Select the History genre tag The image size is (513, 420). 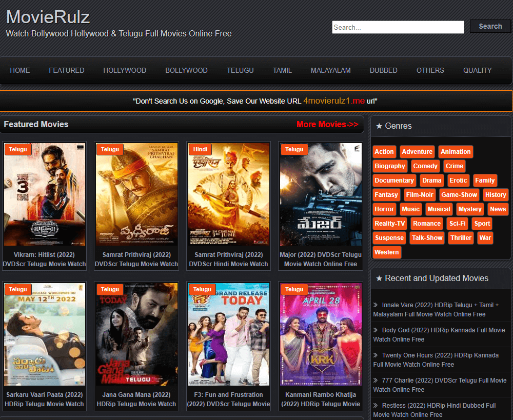496,195
